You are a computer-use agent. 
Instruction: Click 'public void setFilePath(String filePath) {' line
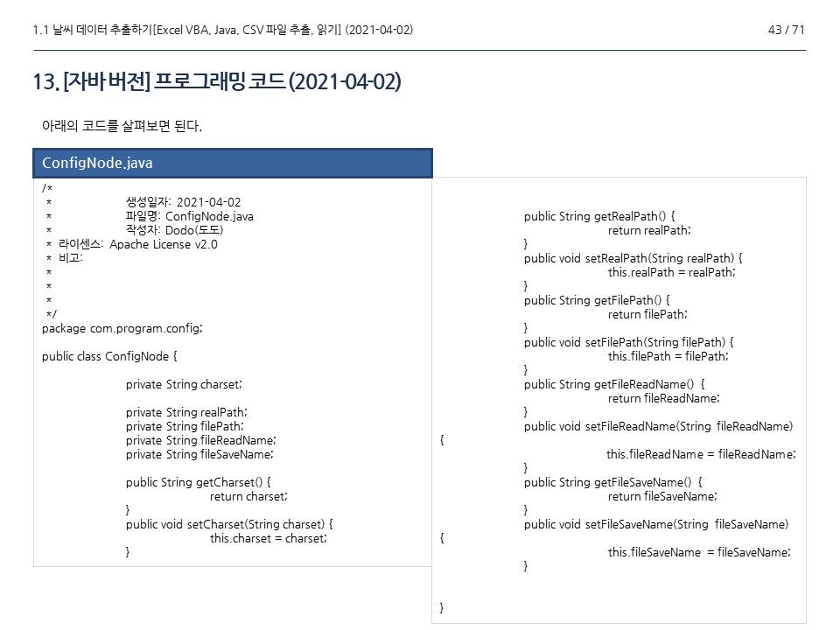pyautogui.click(x=628, y=342)
